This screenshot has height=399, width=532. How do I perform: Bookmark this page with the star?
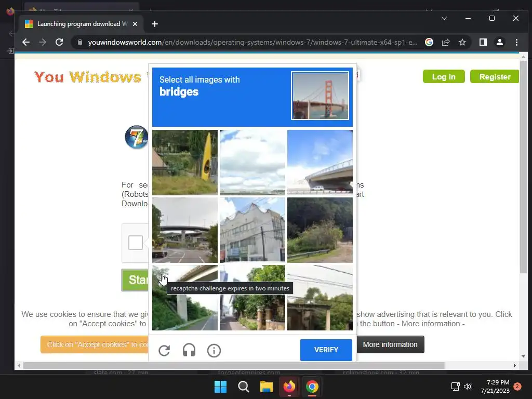point(462,42)
